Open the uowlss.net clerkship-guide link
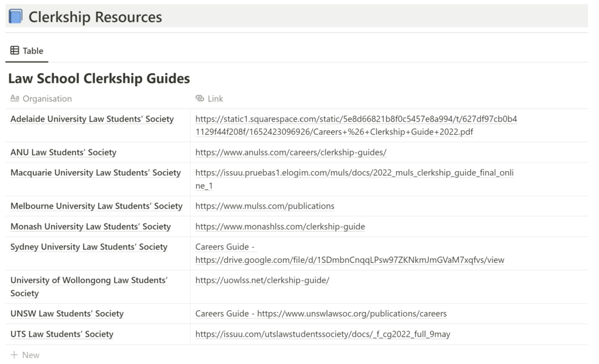The height and width of the screenshot is (364, 599). [x=263, y=280]
